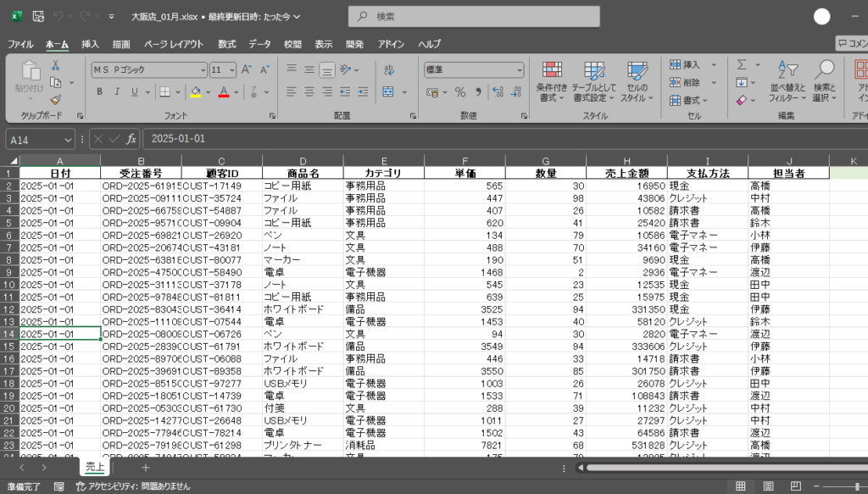This screenshot has width=868, height=494.
Task: Toggle wrap text in cell
Action: coord(388,69)
